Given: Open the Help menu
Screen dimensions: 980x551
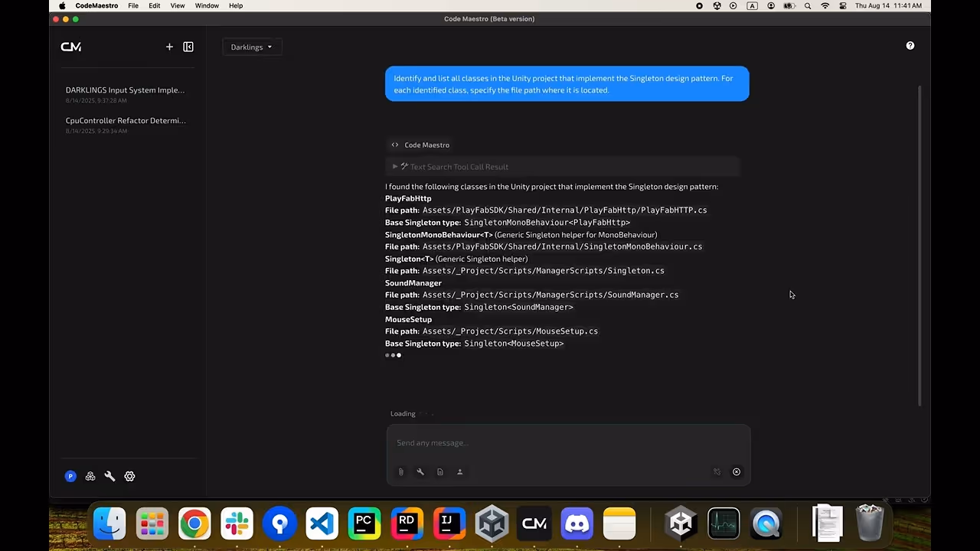Looking at the screenshot, I should tap(236, 5).
